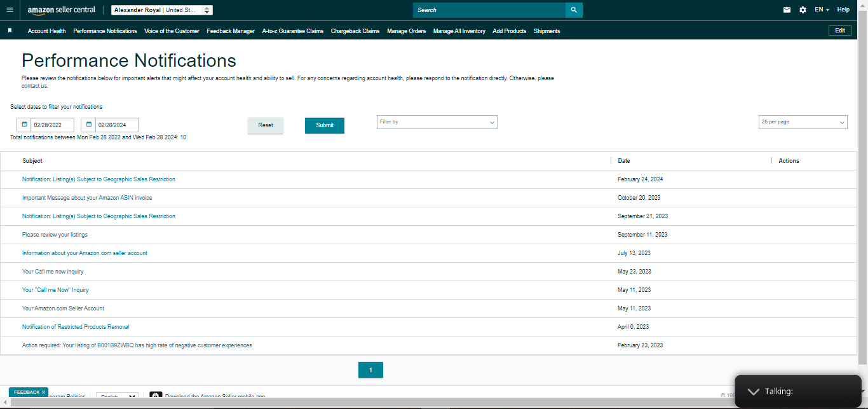Click the July 13, 2023 date cell

634,253
